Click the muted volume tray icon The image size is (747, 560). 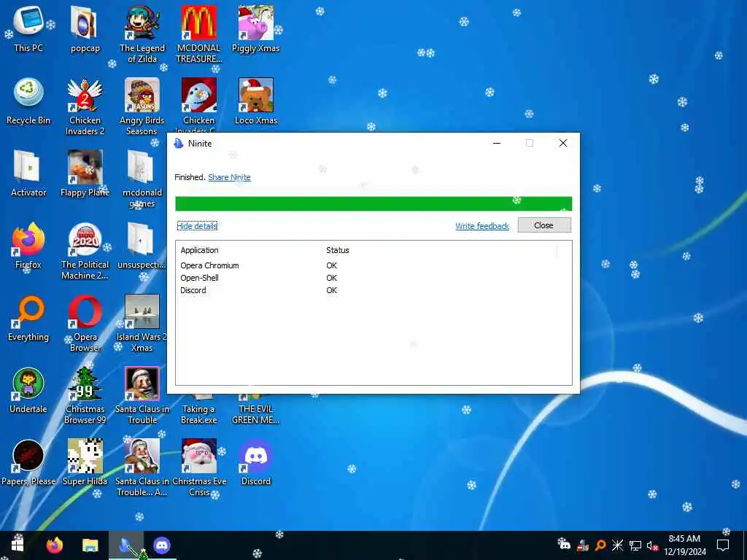click(x=652, y=545)
